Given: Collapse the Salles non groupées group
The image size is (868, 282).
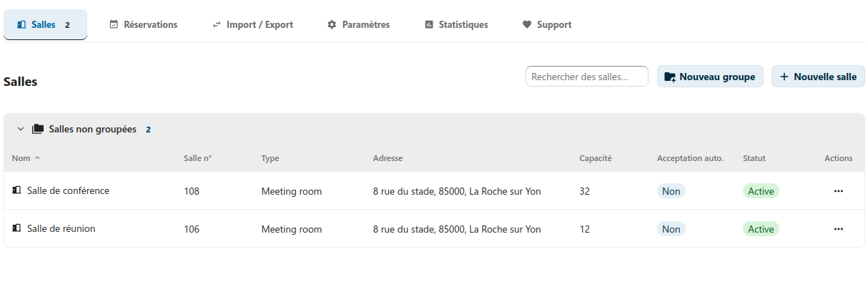Looking at the screenshot, I should point(21,130).
